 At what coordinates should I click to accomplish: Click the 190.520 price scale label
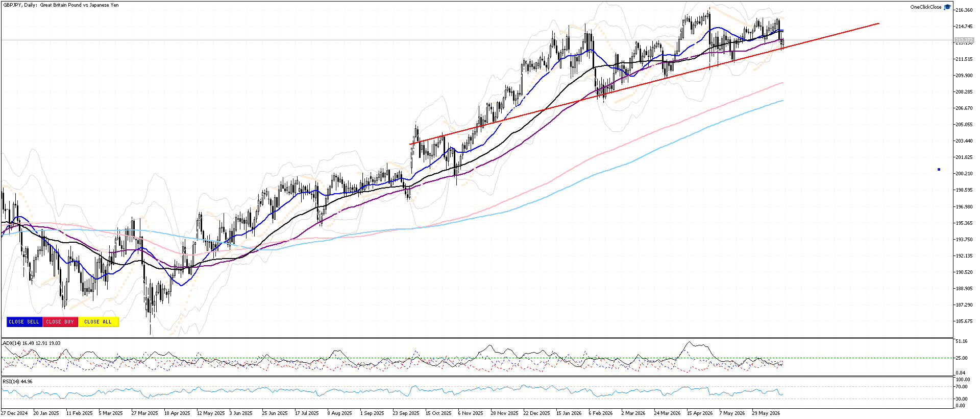[x=964, y=272]
